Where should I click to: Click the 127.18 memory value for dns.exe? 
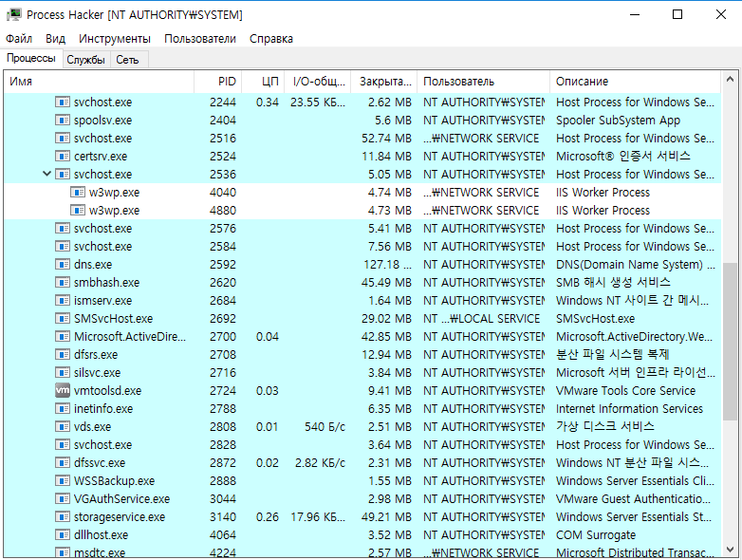click(x=387, y=265)
